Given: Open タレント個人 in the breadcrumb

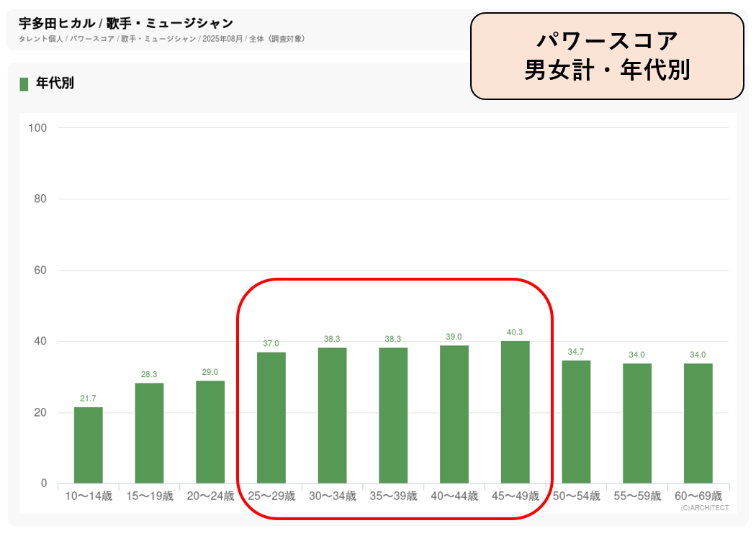Looking at the screenshot, I should pyautogui.click(x=41, y=39).
